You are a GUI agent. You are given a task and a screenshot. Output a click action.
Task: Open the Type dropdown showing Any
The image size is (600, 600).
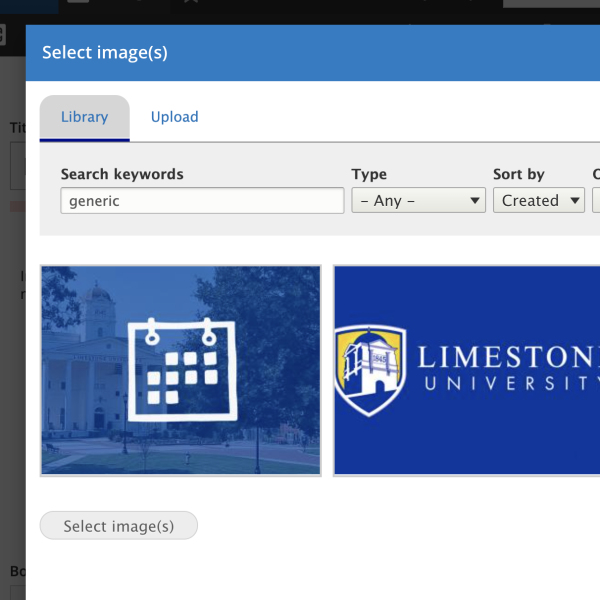(x=419, y=200)
